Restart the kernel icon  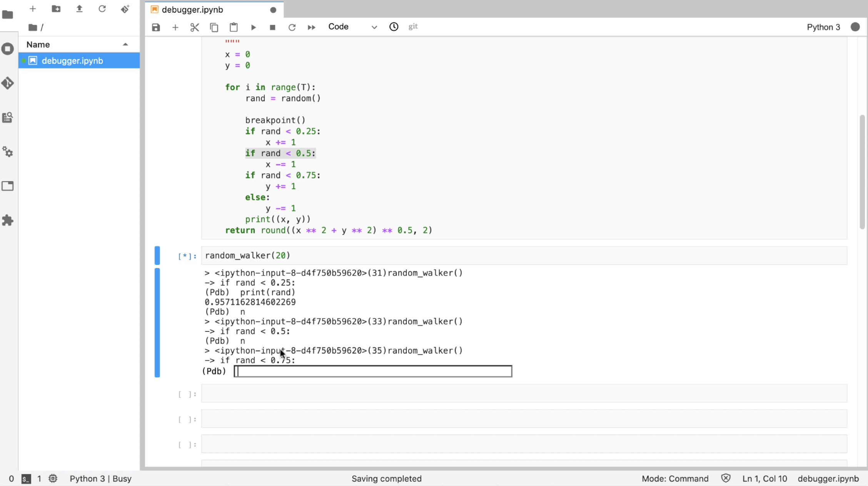(x=292, y=27)
